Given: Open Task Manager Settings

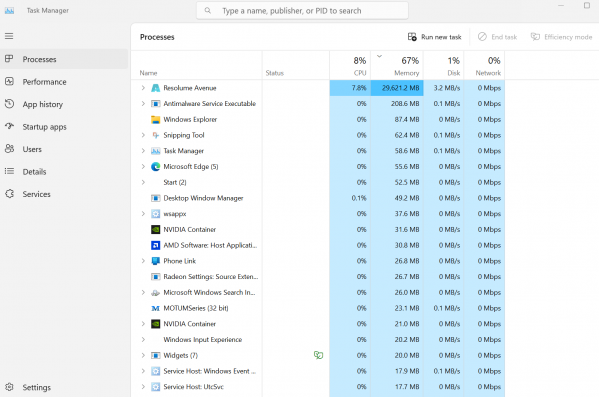Looking at the screenshot, I should tap(64, 387).
